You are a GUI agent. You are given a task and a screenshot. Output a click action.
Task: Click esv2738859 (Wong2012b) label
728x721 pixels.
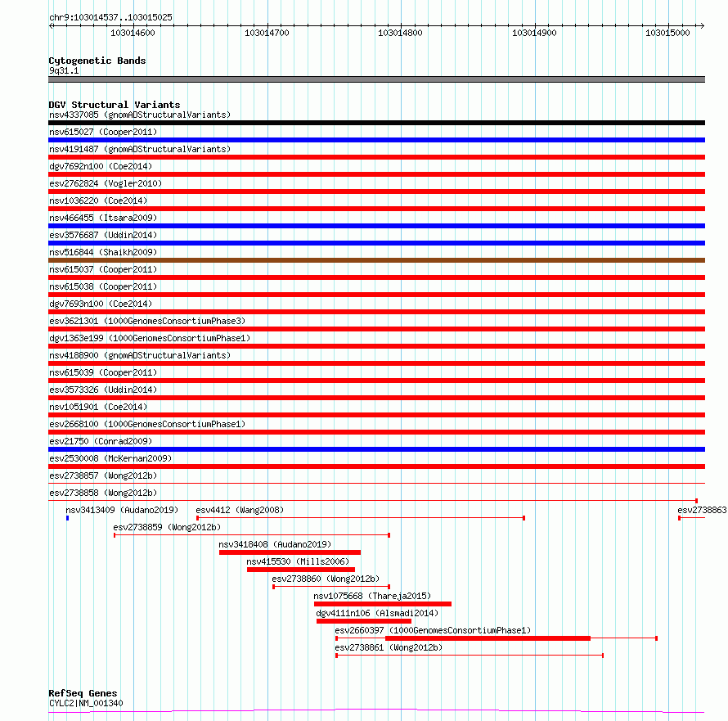coord(167,527)
